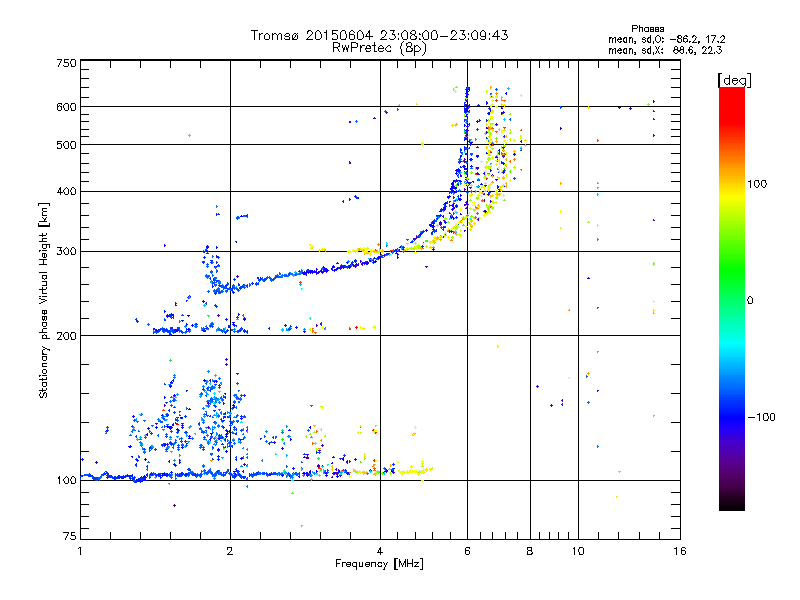Viewport: 800px width, 600px height.
Task: Click the colorbar label '-100'
Action: [x=762, y=417]
